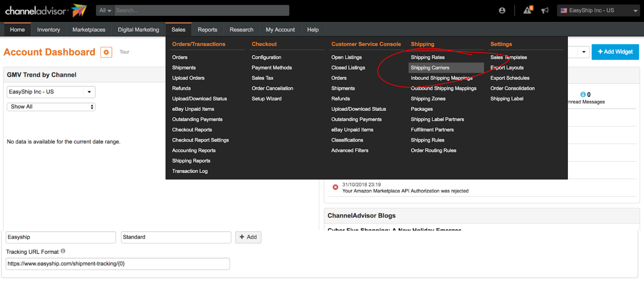The width and height of the screenshot is (644, 281).
Task: Select Classifications
Action: (x=347, y=140)
